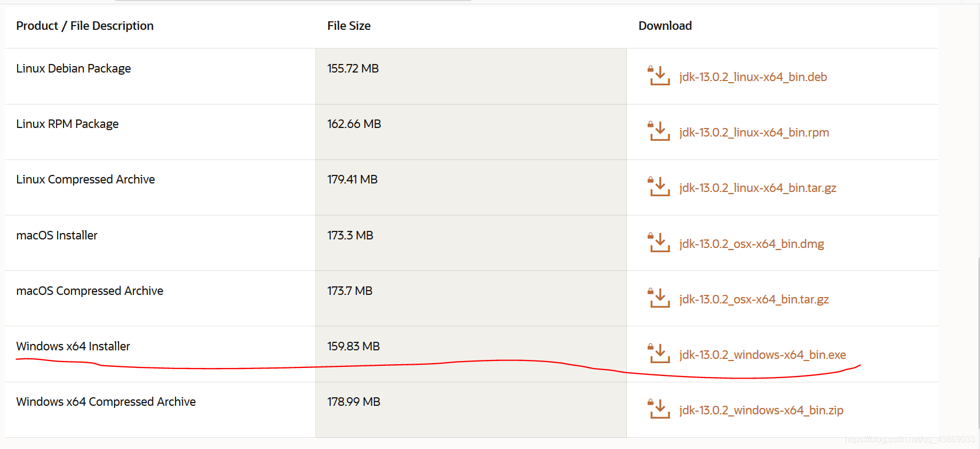980x449 pixels.
Task: Select the Windows x64 Installer text
Action: (73, 346)
